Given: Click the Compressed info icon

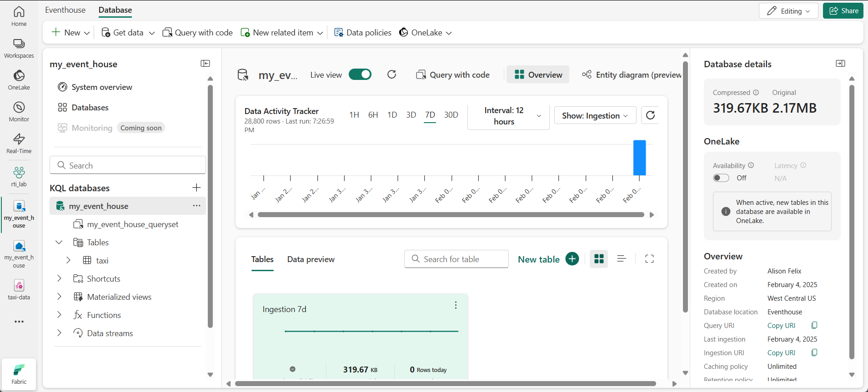Looking at the screenshot, I should [756, 92].
